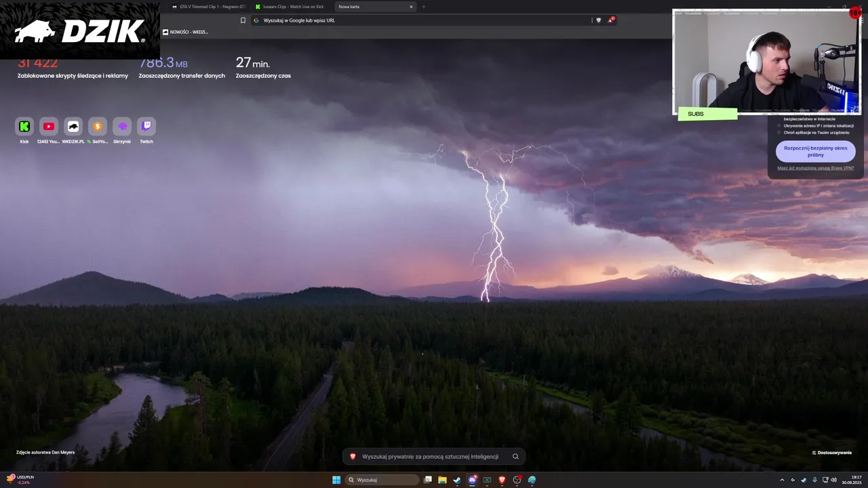Image resolution: width=868 pixels, height=488 pixels.
Task: Open the SellYo... dollar-coin shortcut tile
Action: tap(98, 126)
